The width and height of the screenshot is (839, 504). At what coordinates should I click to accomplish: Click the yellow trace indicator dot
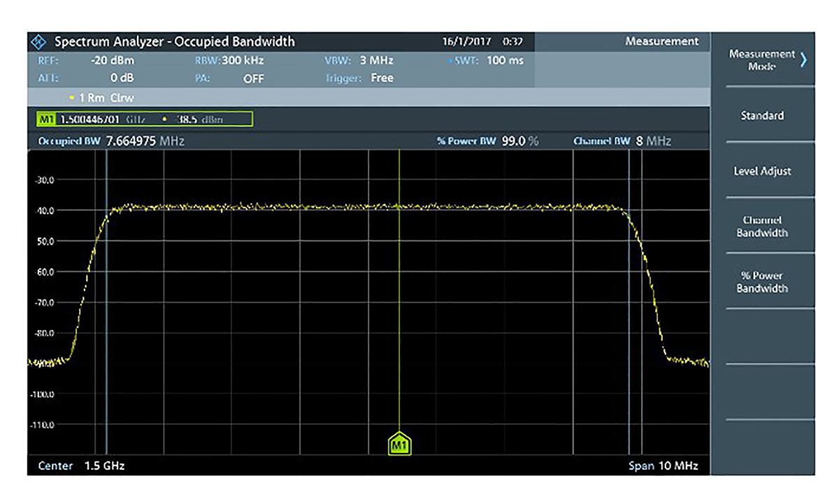[x=70, y=98]
